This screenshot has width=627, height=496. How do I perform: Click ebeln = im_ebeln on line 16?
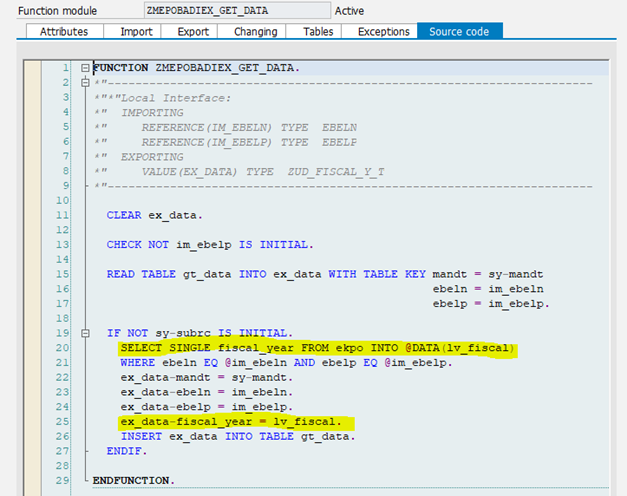[x=488, y=289]
